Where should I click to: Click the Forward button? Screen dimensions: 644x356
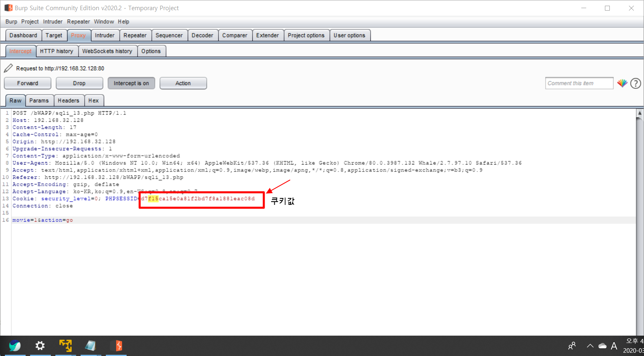28,83
